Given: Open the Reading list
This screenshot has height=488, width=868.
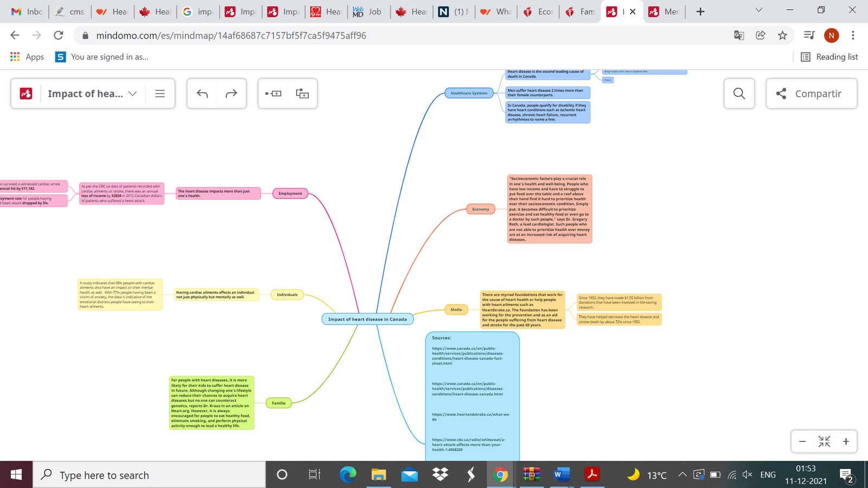Looking at the screenshot, I should [829, 57].
